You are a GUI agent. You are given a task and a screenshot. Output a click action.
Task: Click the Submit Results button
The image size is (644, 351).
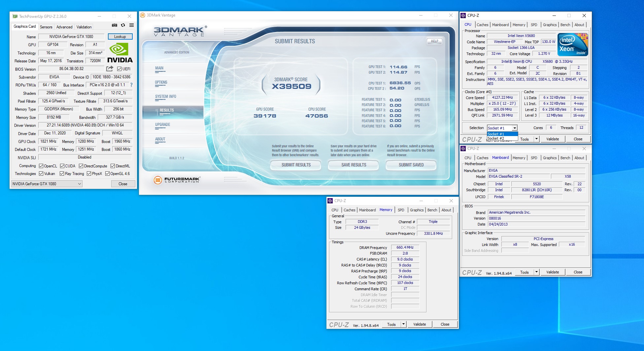coord(296,165)
